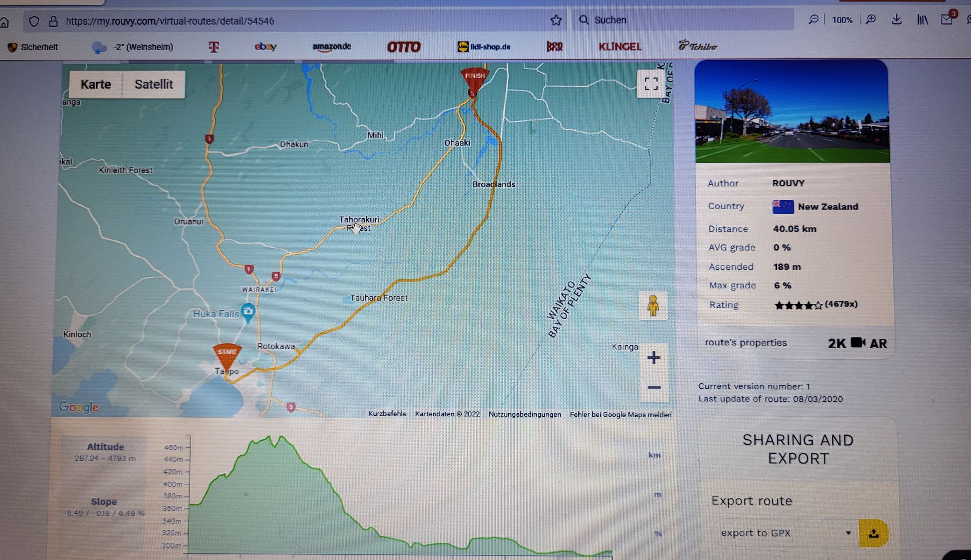
Task: Click the 100% zoom level indicator
Action: coord(842,20)
